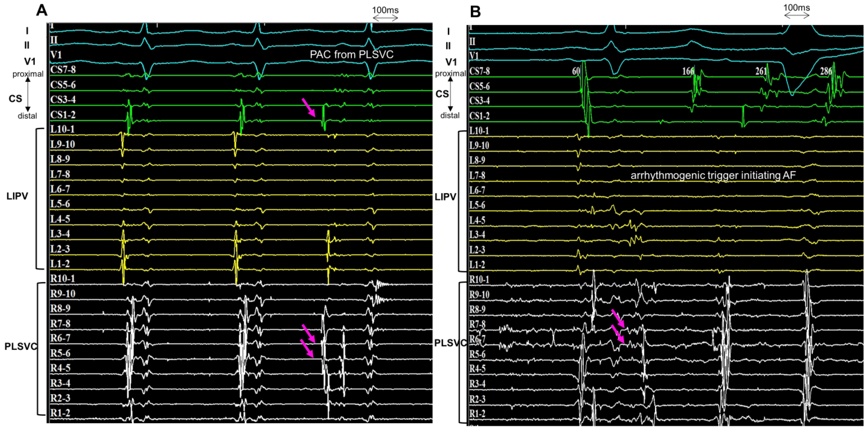The width and height of the screenshot is (868, 432).
Task: Click the V1 lead label left of panel B
Action: (451, 62)
